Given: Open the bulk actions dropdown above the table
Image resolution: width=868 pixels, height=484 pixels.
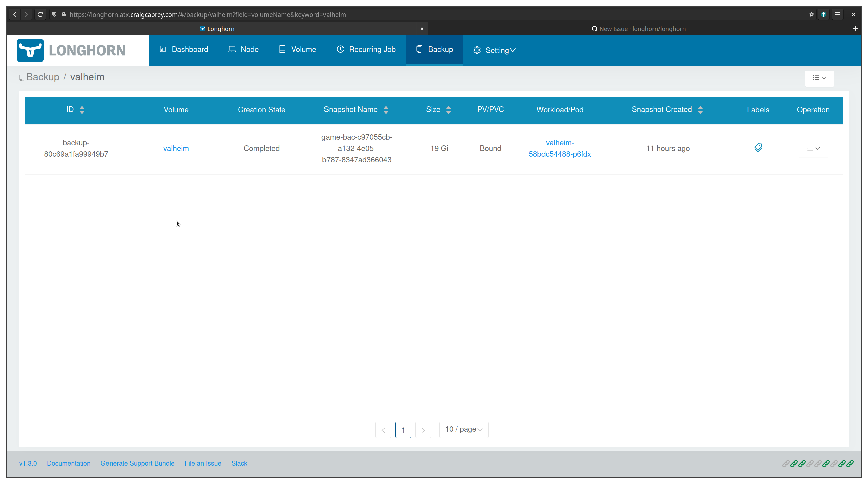Looking at the screenshot, I should 819,78.
